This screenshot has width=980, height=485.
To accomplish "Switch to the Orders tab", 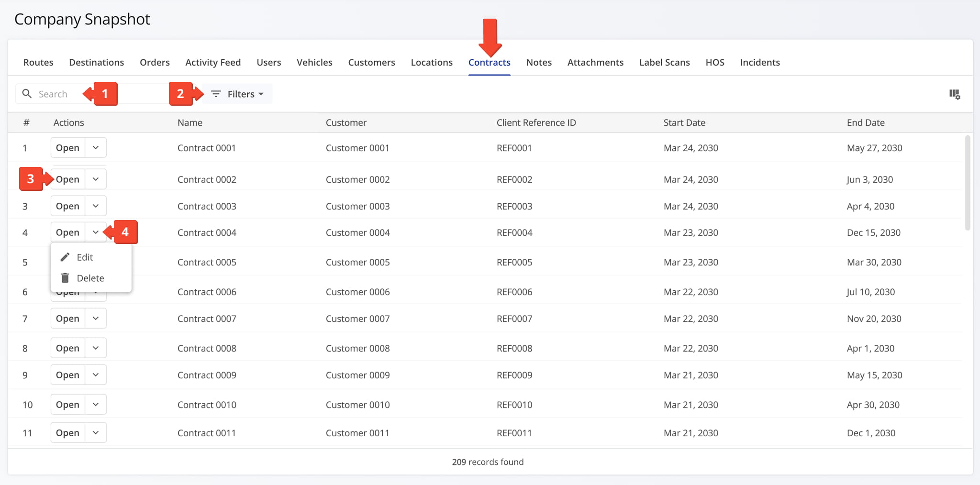I will (x=155, y=62).
